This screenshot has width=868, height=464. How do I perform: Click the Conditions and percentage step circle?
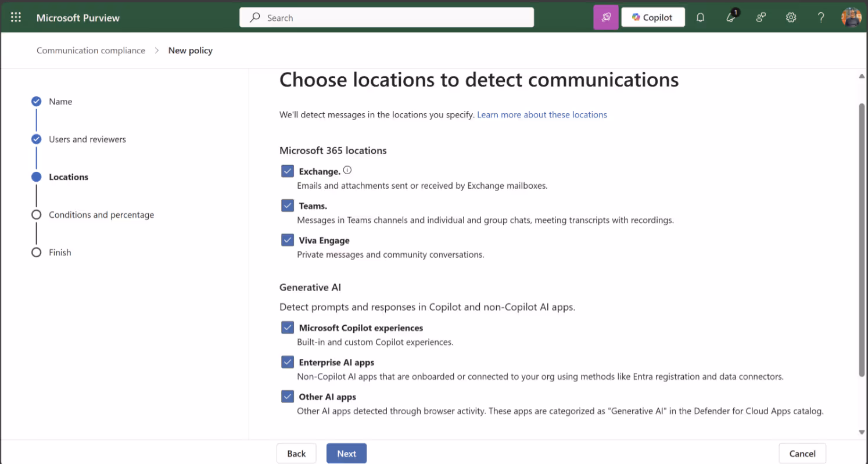pos(36,214)
